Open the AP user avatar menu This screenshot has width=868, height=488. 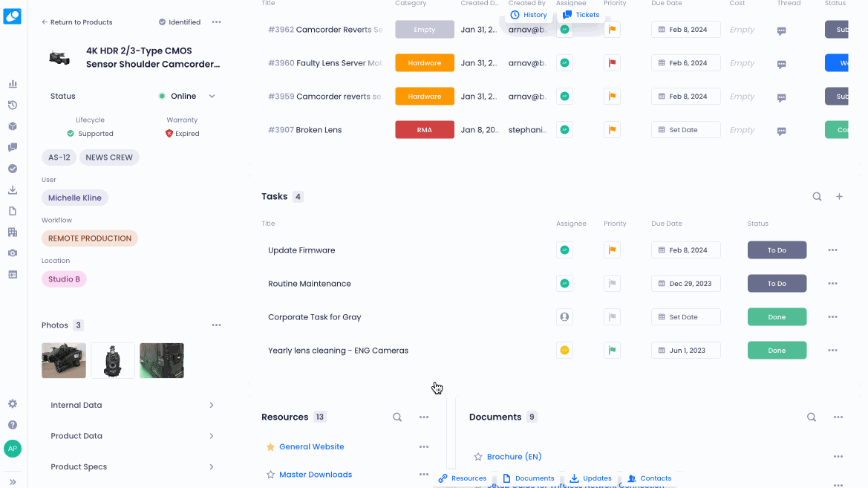[x=13, y=449]
